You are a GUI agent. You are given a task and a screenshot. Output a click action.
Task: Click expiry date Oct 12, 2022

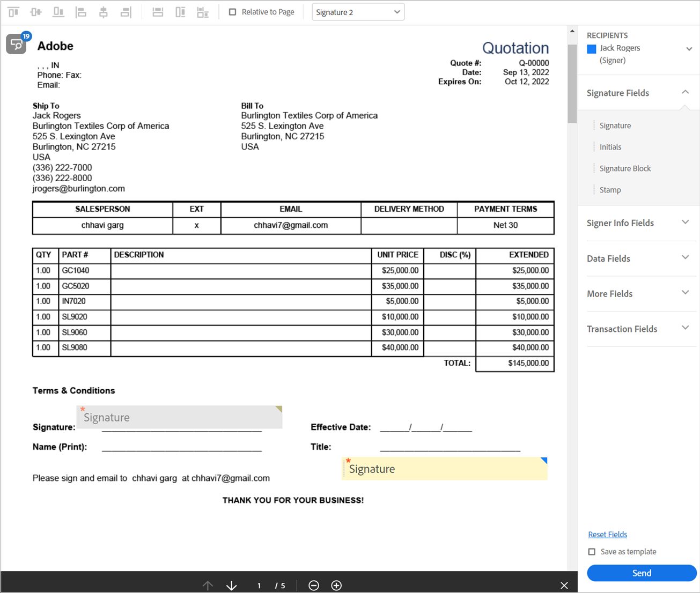coord(527,81)
